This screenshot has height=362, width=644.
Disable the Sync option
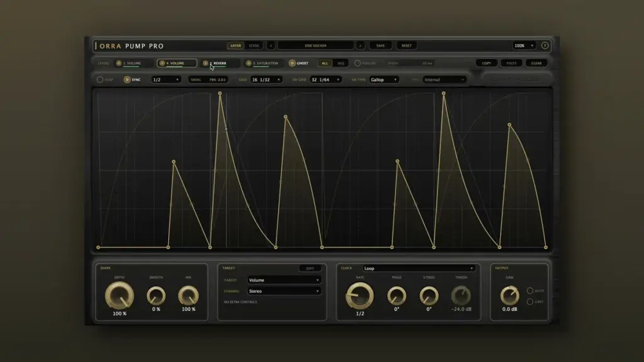point(127,80)
